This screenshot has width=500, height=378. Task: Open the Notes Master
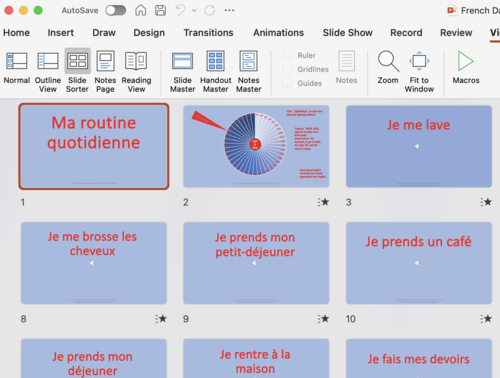click(248, 71)
